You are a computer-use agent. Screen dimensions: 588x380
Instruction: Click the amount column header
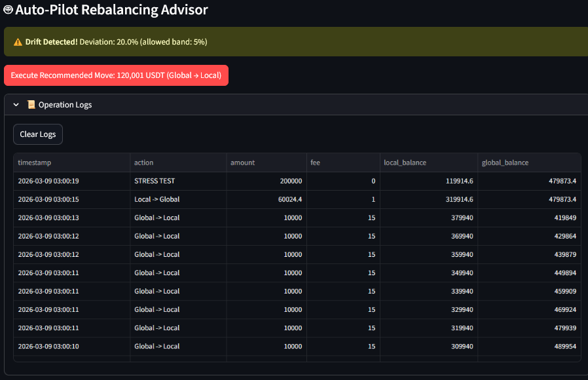pos(243,162)
